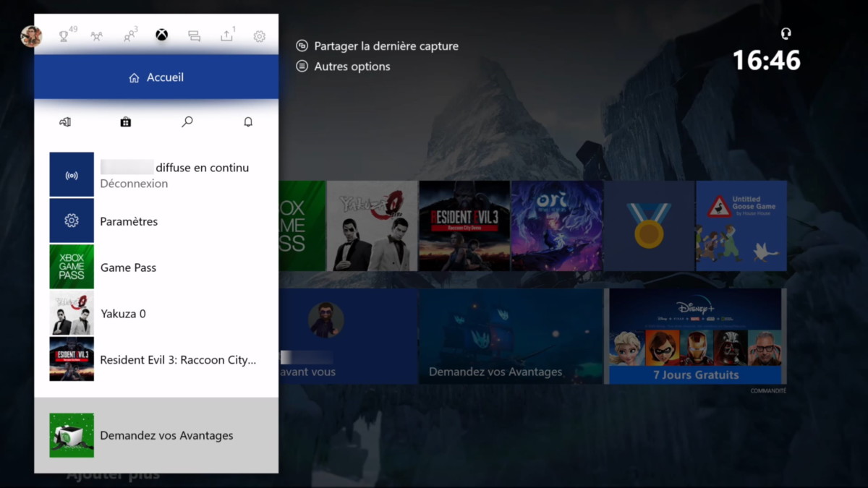868x488 pixels.
Task: Open the Multiplayer tab icon
Action: coord(96,36)
